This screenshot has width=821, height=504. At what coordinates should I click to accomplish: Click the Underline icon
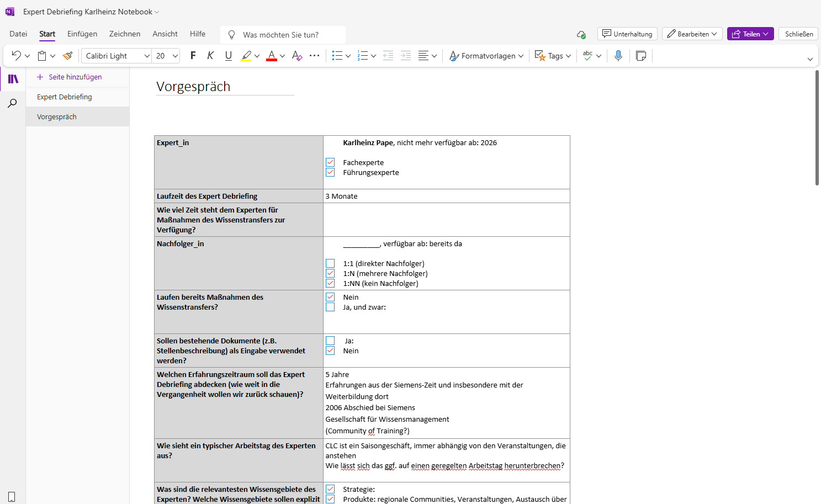[x=228, y=56]
